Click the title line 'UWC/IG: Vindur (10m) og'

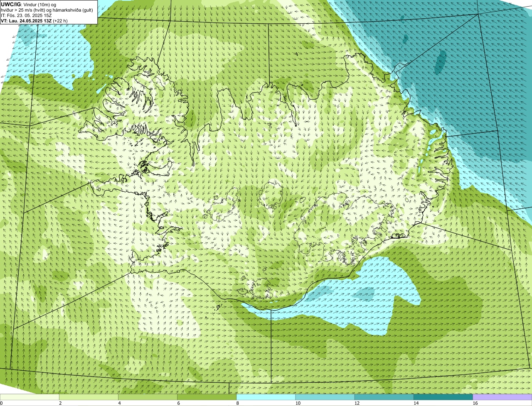pos(29,5)
